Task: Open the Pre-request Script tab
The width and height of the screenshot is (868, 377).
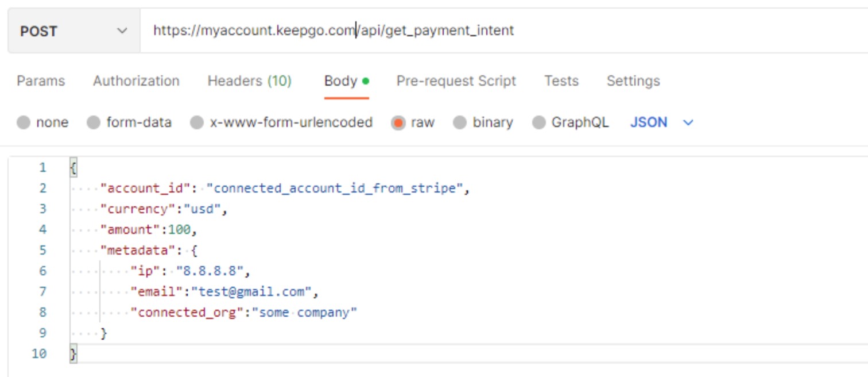Action: (456, 81)
